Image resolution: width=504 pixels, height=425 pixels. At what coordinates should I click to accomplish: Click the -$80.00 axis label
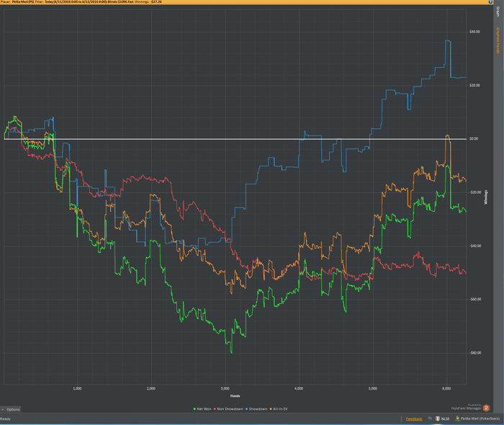[x=475, y=353]
